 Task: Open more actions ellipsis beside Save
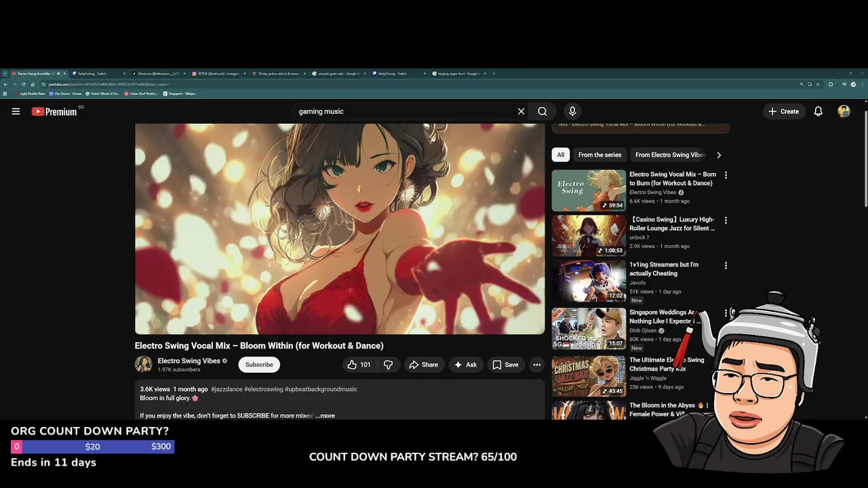pos(536,365)
